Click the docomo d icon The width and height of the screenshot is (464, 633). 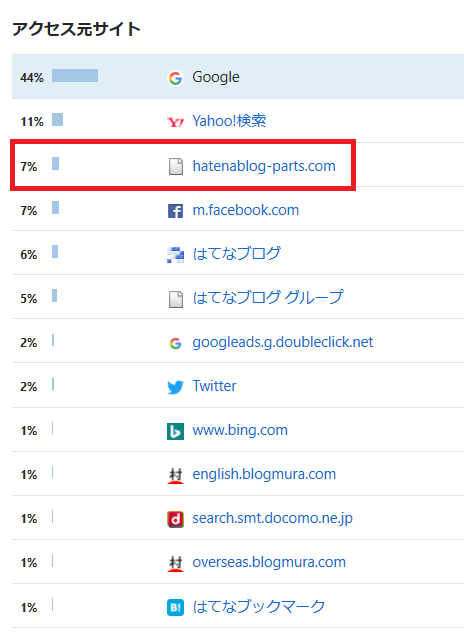click(x=175, y=519)
